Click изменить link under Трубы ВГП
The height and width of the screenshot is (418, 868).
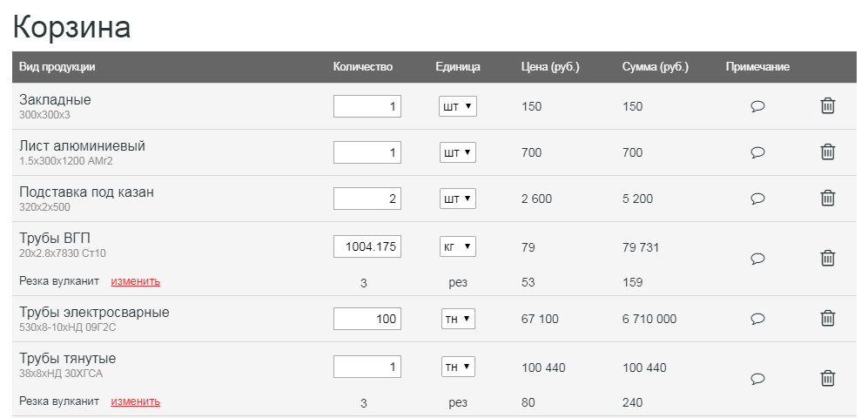(x=136, y=281)
